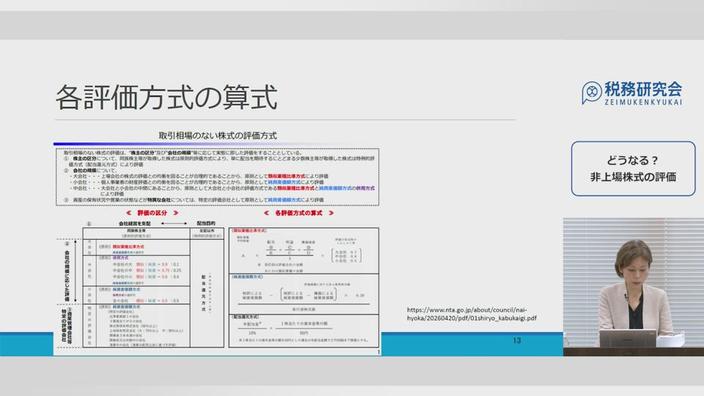Click the 税務研究会 speech bubble logo icon

tap(591, 92)
